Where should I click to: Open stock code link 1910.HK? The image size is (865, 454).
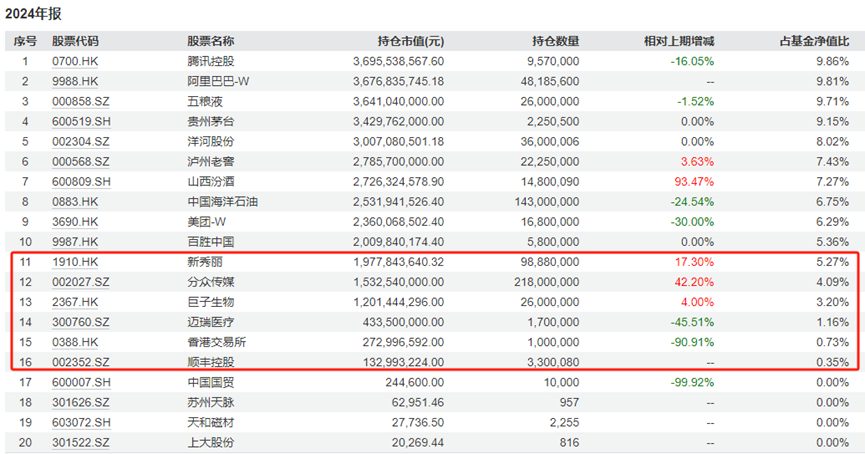click(75, 262)
